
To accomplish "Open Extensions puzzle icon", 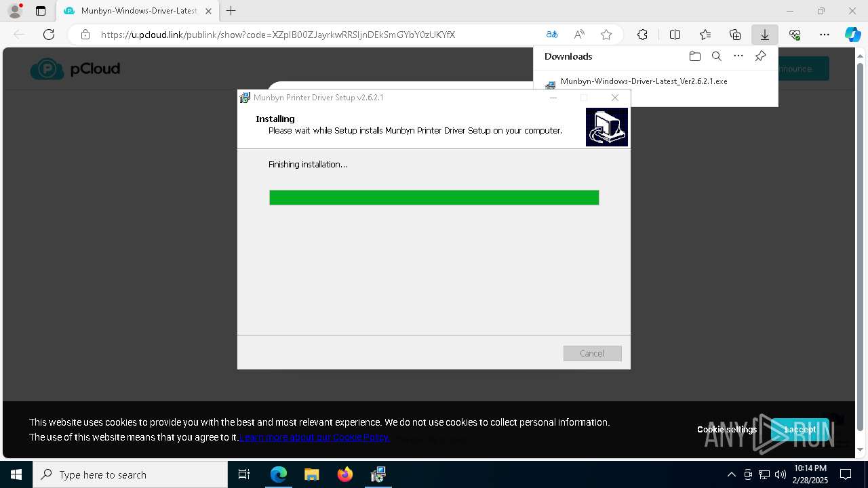I will point(642,35).
